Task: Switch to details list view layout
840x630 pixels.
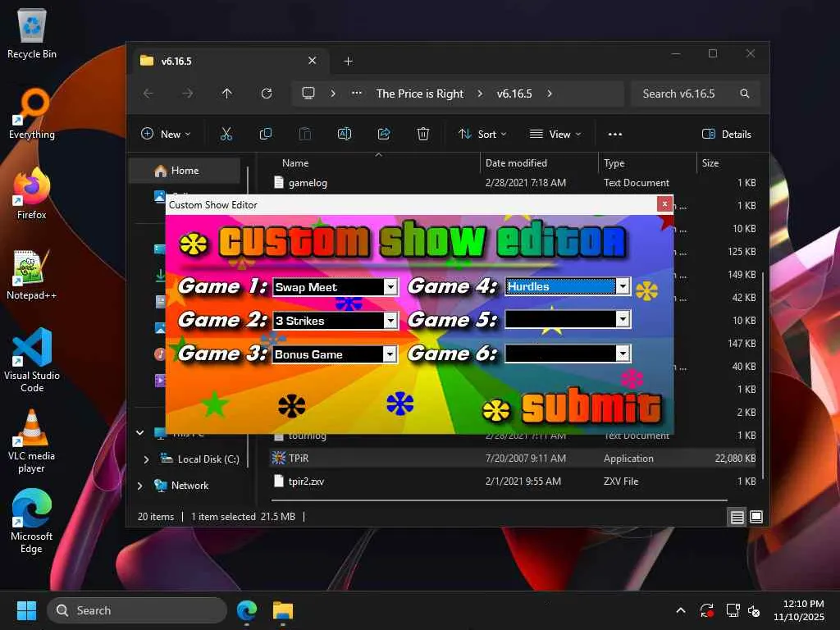Action: [737, 517]
